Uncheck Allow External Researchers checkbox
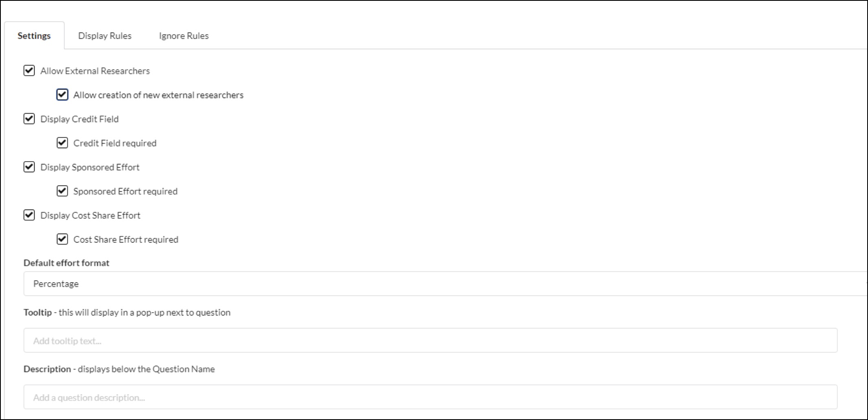This screenshot has width=868, height=420. 29,70
